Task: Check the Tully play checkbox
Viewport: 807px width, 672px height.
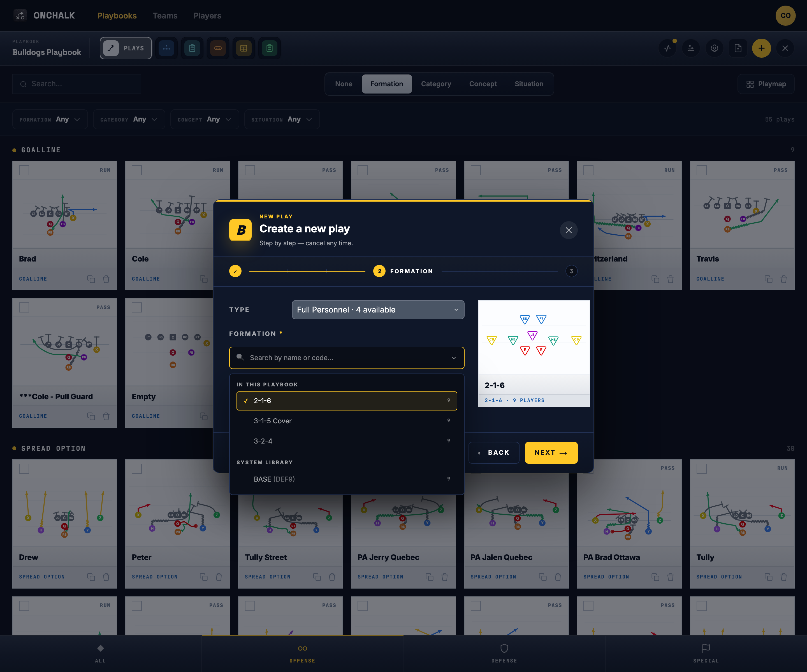Action: click(x=702, y=468)
